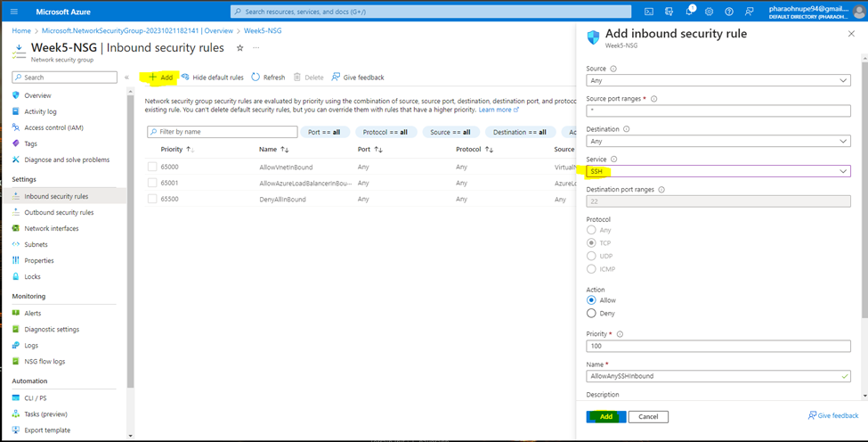Refresh the inbound security rules list
The height and width of the screenshot is (442, 868).
coord(269,78)
